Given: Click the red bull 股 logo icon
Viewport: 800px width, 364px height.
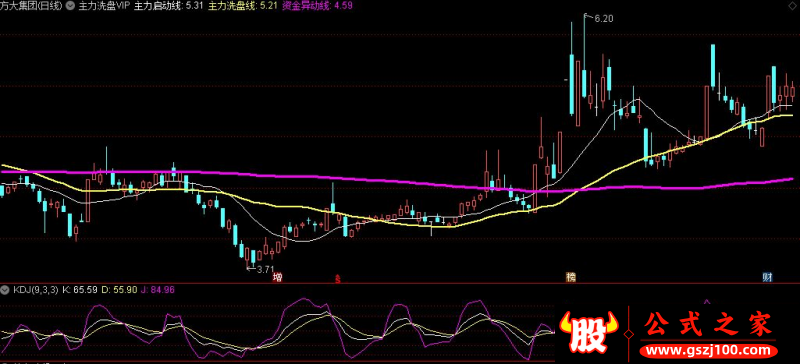Looking at the screenshot, I should pos(589,334).
